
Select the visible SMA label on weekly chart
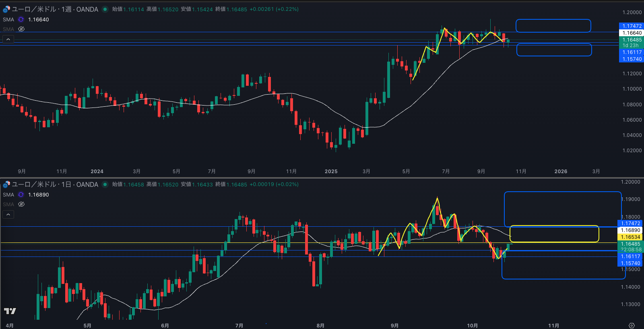[x=8, y=19]
